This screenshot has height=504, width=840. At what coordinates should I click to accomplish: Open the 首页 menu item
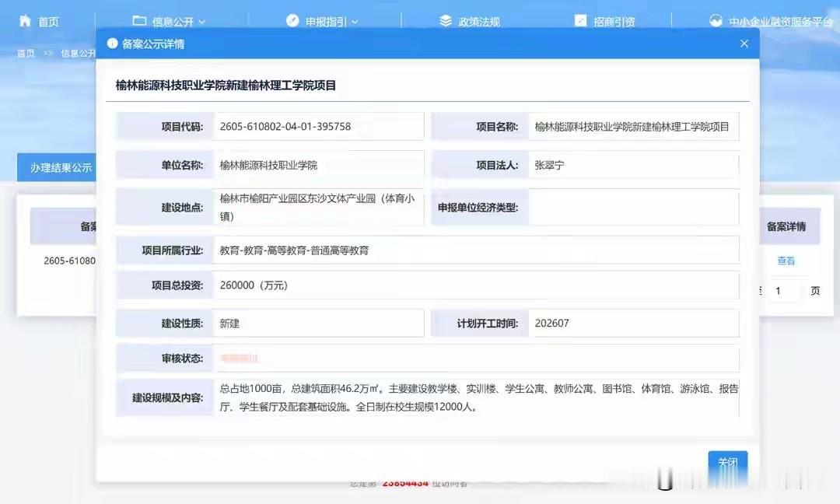pos(48,22)
